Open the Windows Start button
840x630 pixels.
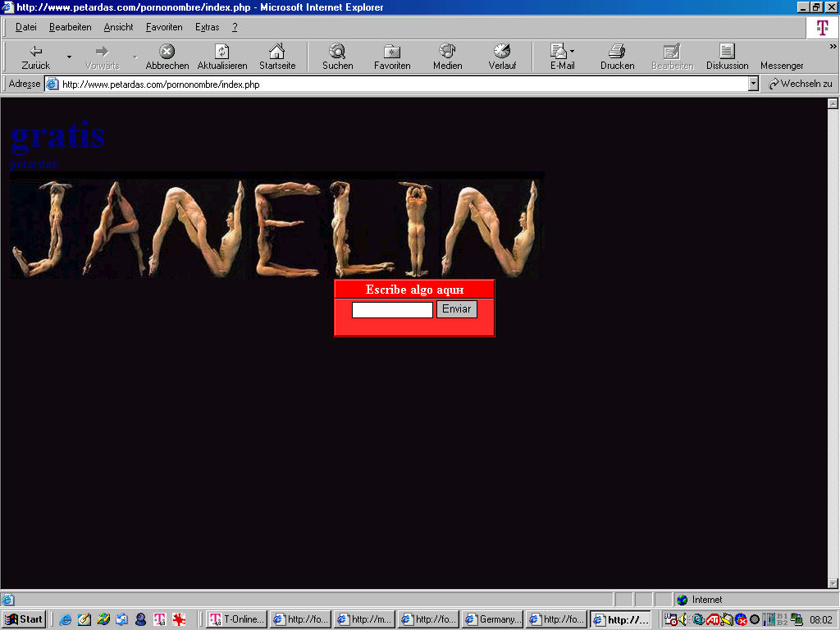pos(24,619)
